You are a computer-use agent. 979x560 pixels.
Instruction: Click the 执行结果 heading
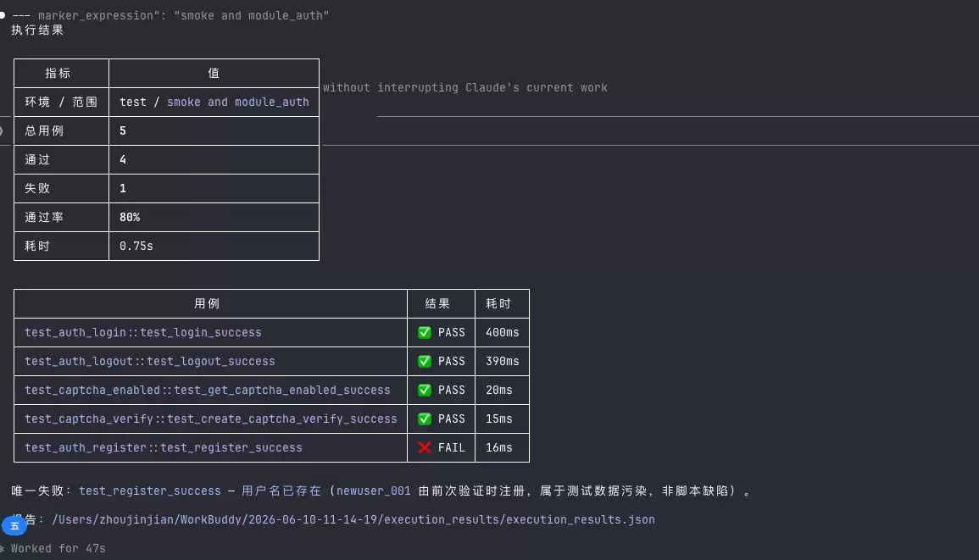click(x=37, y=30)
